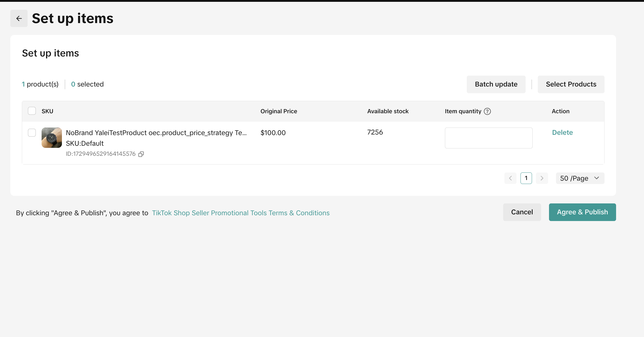Go to next page arrow
644x337 pixels.
point(542,178)
